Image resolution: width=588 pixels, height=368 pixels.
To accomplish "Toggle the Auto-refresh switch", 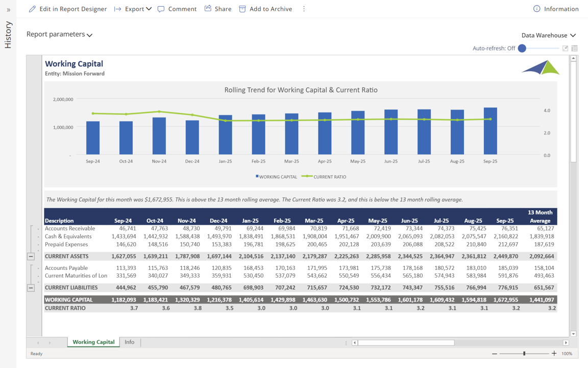I will pyautogui.click(x=522, y=49).
